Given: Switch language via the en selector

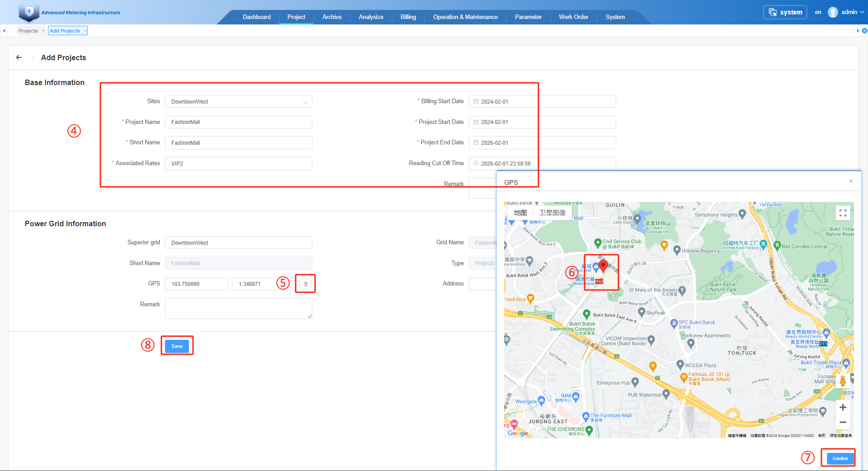Looking at the screenshot, I should click(818, 12).
